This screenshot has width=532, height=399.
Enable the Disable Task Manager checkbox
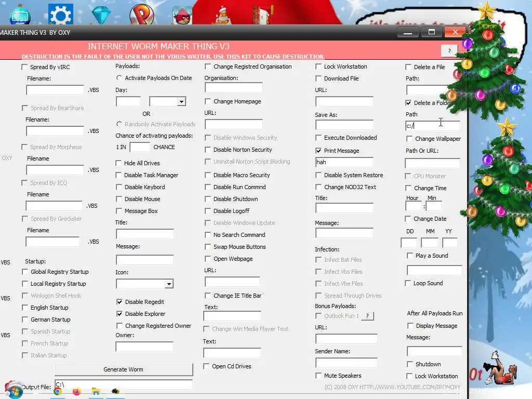pos(118,175)
